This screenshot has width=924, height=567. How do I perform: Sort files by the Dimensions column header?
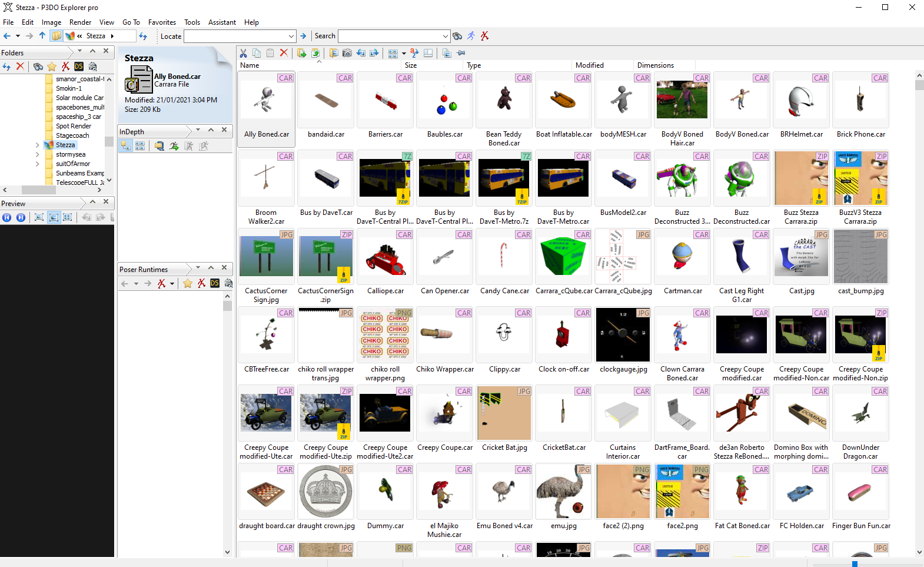coord(665,65)
